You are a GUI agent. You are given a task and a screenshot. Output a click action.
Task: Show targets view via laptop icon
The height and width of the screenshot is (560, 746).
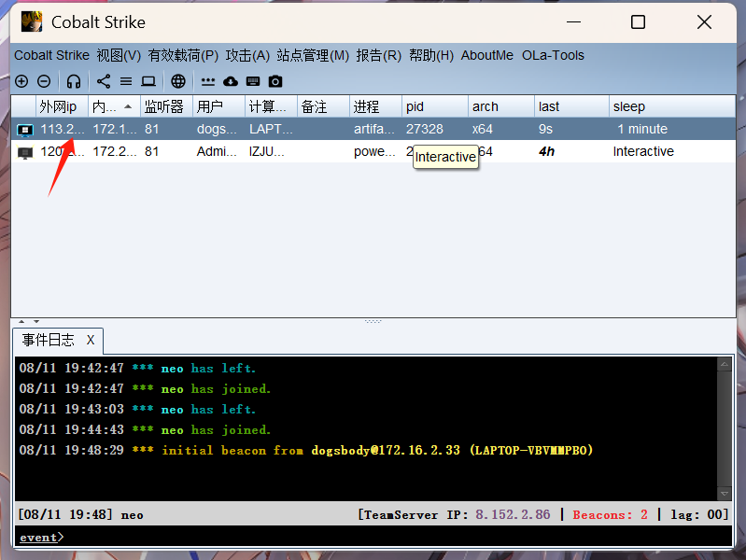pyautogui.click(x=148, y=81)
